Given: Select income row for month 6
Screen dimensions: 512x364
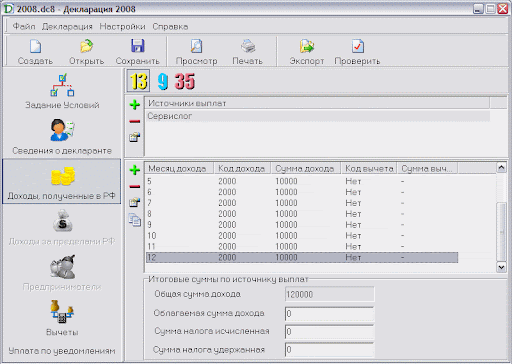Looking at the screenshot, I should (x=302, y=192).
